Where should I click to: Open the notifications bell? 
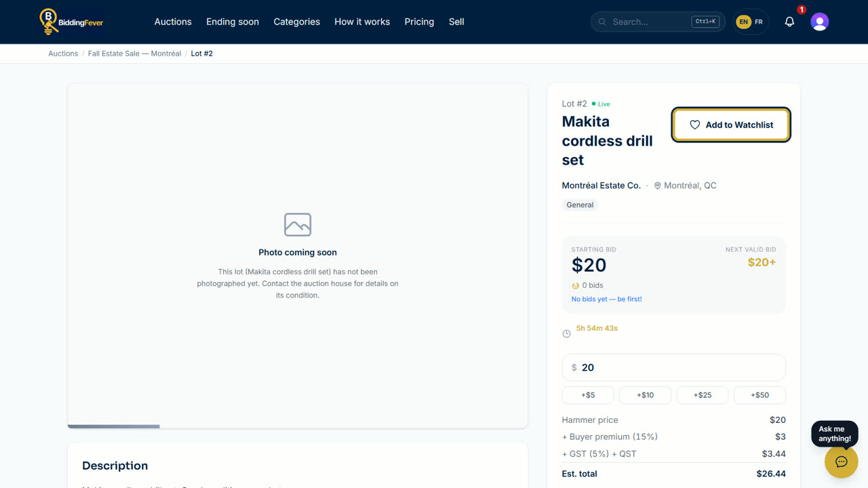(x=789, y=22)
